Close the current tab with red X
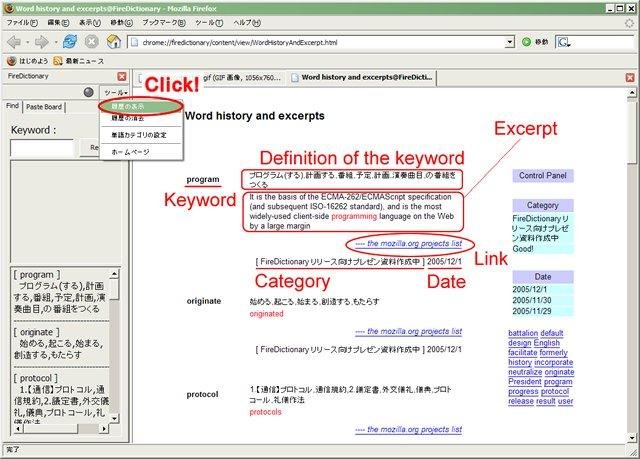 (x=630, y=77)
